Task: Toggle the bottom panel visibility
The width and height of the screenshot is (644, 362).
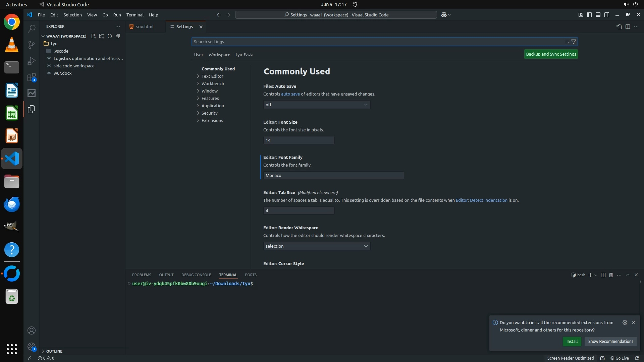Action: 598,15
